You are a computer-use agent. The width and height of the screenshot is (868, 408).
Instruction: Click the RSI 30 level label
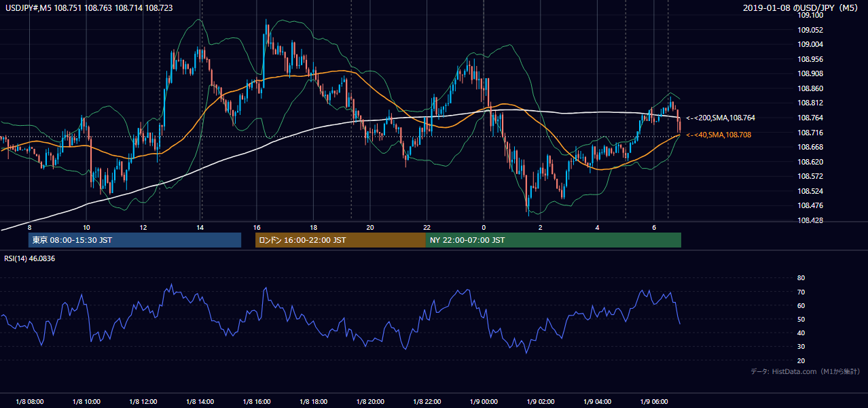[x=801, y=347]
